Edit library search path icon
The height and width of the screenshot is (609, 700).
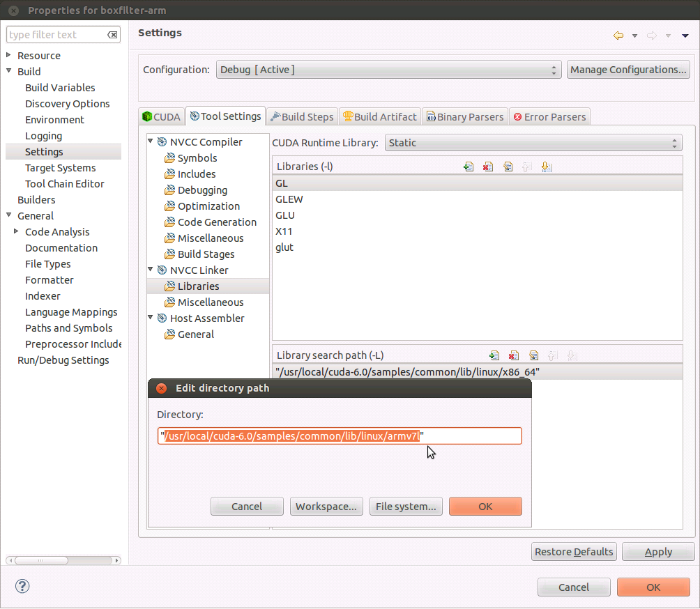533,355
